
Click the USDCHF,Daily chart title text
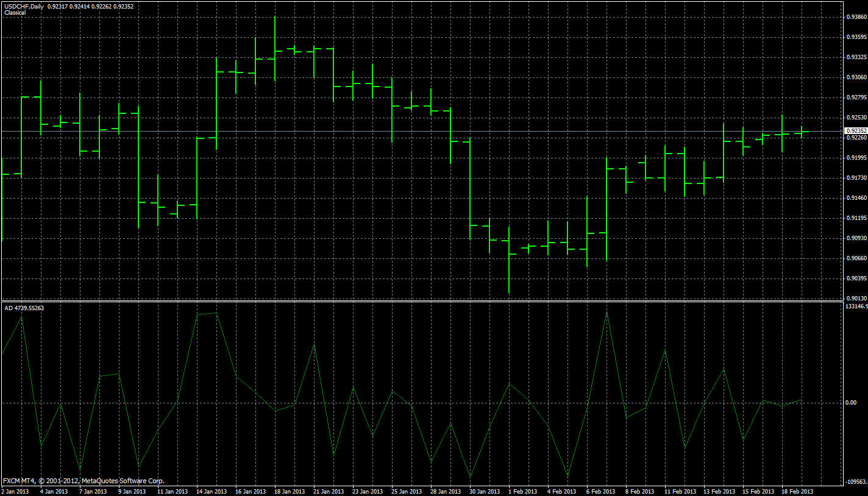[x=24, y=6]
